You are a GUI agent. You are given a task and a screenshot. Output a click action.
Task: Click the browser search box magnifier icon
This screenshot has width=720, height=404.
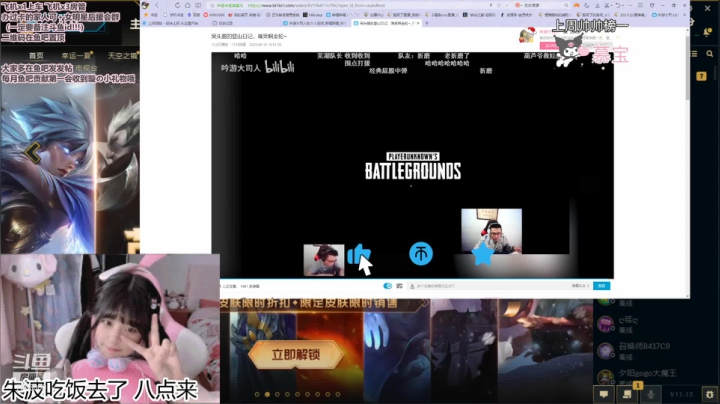(x=566, y=6)
